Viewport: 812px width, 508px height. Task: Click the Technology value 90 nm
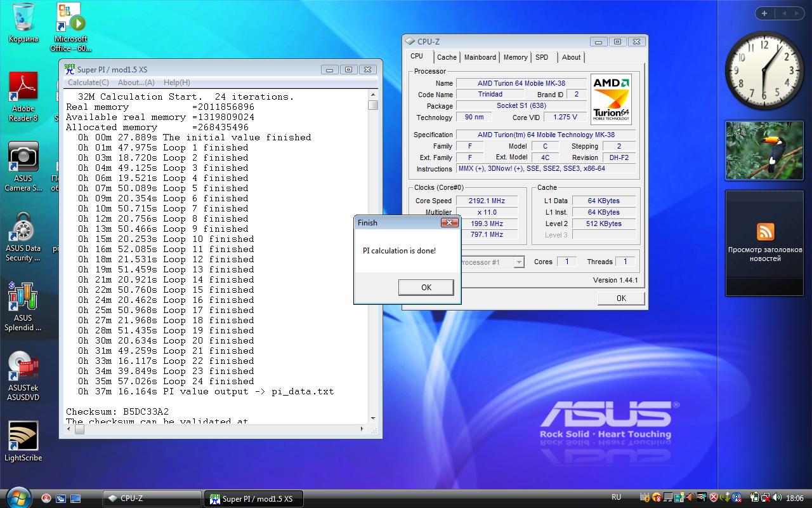(473, 117)
